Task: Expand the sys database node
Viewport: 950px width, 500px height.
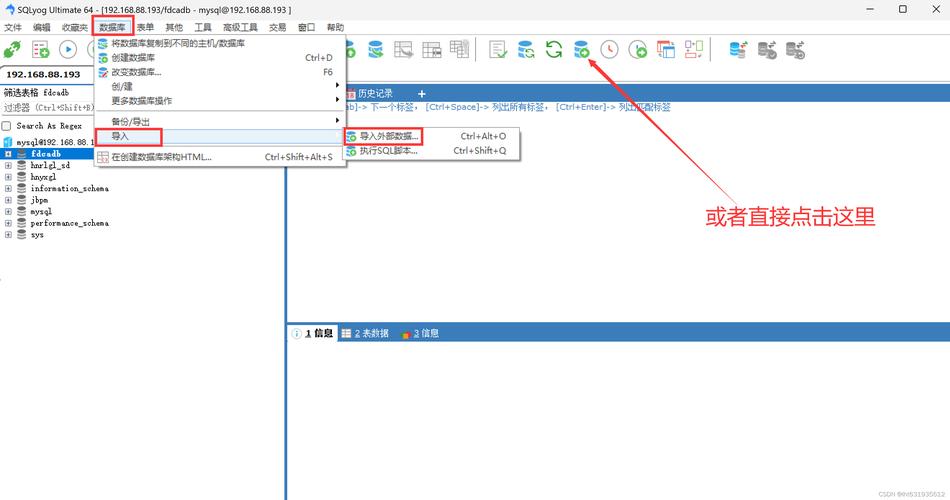Action: point(8,235)
